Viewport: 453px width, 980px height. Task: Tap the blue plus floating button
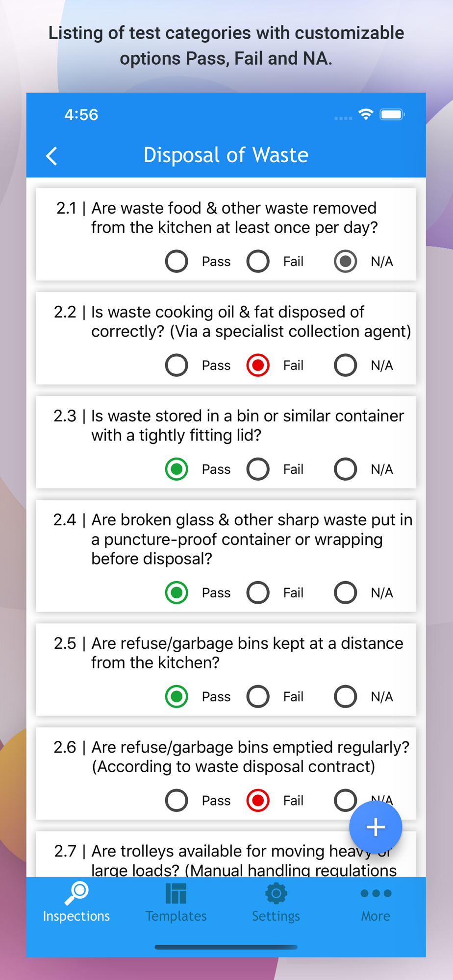click(x=376, y=827)
